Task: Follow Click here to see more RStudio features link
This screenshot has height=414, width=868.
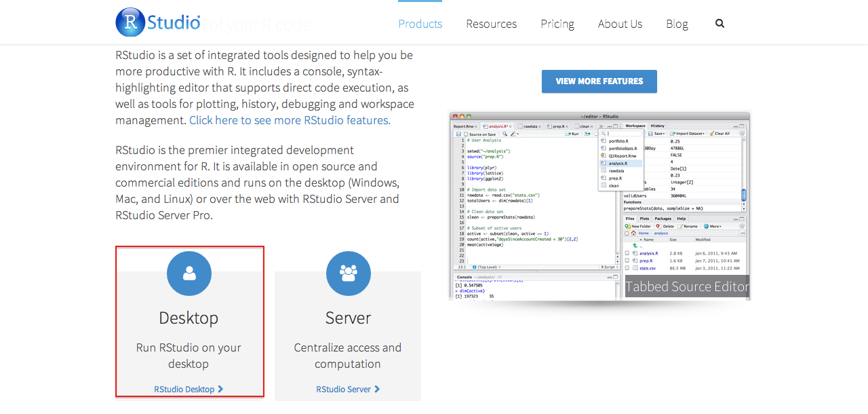Action: pyautogui.click(x=290, y=120)
